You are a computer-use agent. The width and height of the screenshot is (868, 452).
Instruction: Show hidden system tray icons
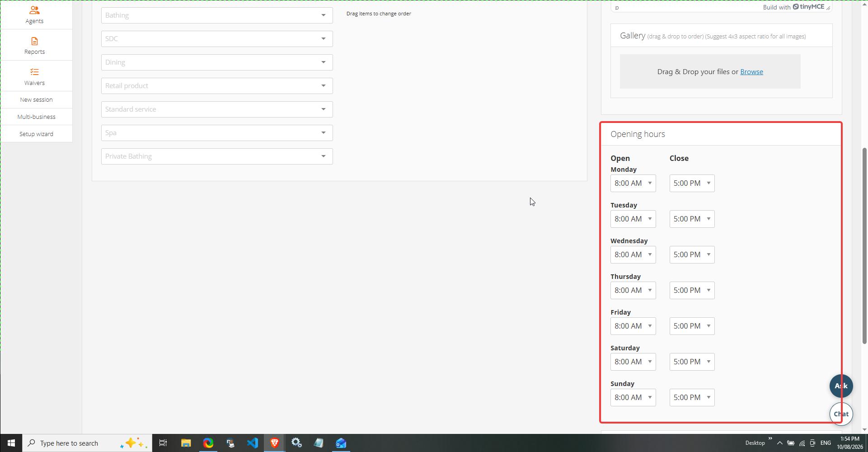[779, 443]
